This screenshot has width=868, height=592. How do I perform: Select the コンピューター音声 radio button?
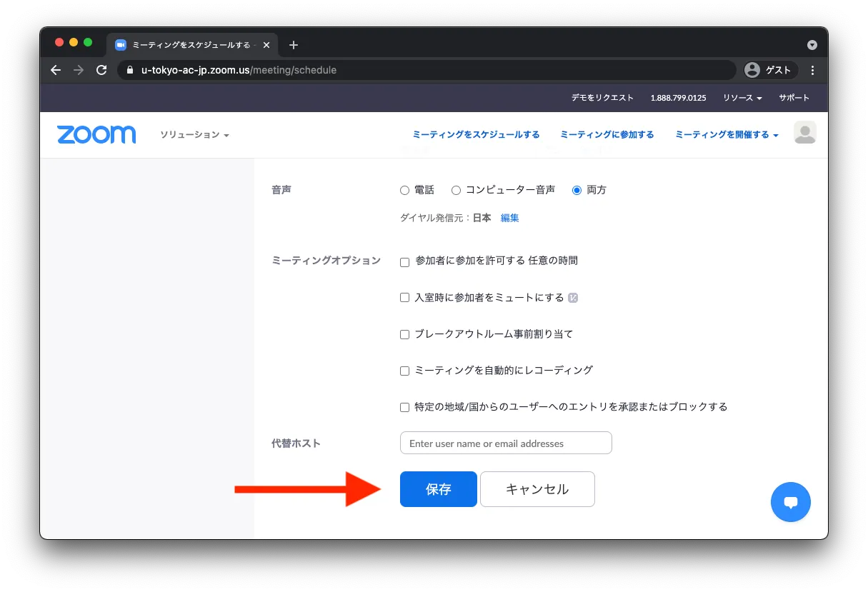[x=456, y=191]
